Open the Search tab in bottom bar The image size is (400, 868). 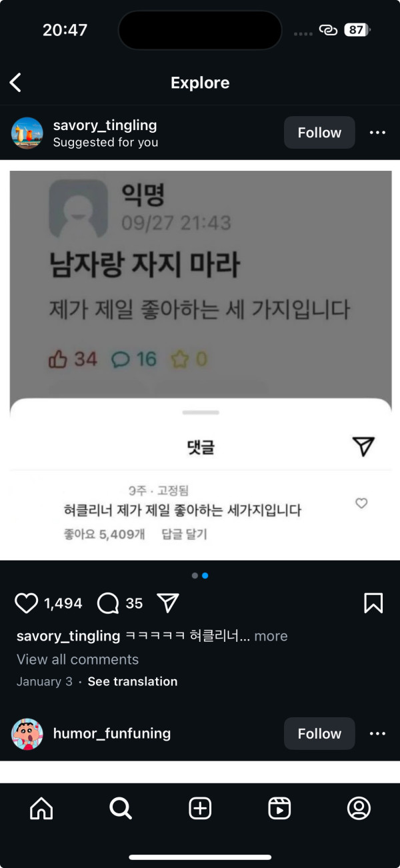121,809
